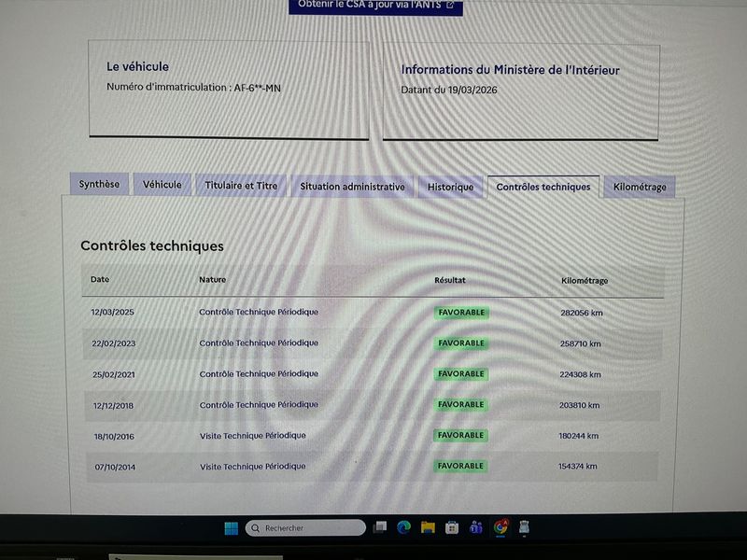
Task: Click the Contrôles techniques section heading
Action: [152, 245]
